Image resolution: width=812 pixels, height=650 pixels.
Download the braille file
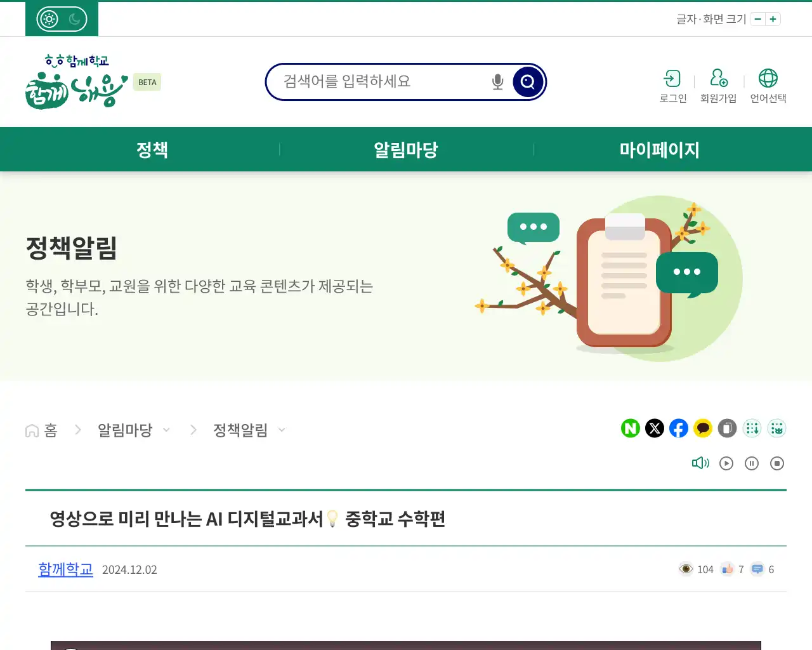click(752, 428)
